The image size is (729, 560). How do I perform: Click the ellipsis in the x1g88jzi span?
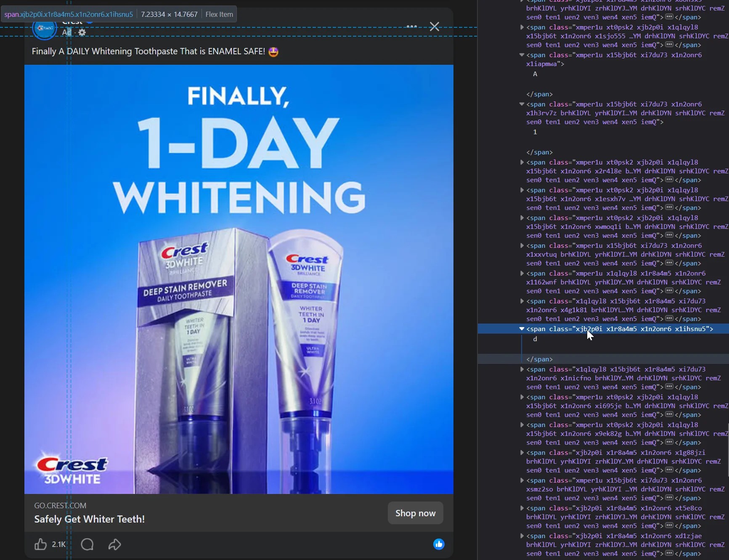pos(669,470)
